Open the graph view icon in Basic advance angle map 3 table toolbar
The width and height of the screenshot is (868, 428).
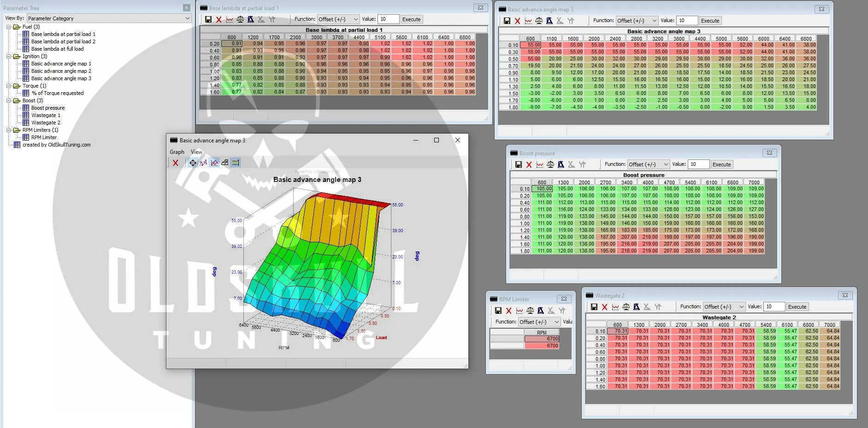tap(528, 21)
